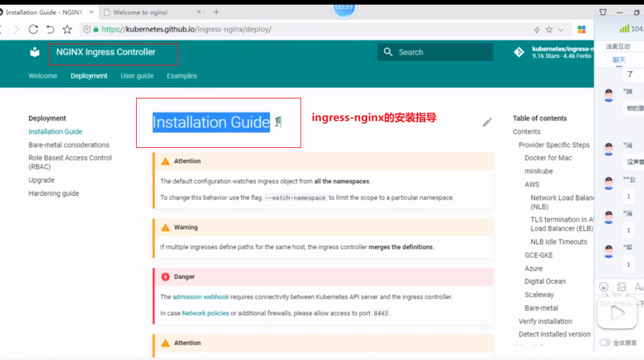
Task: Click Contents in table of contents
Action: click(x=526, y=131)
